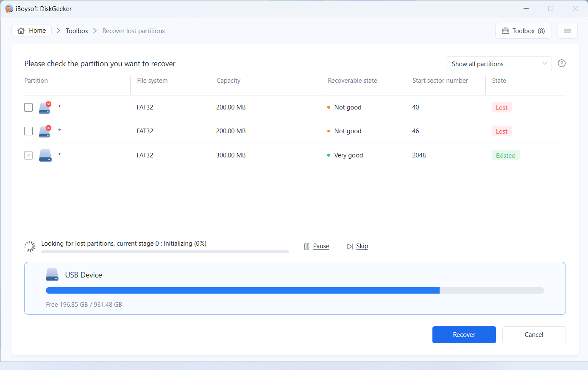This screenshot has height=370, width=588.
Task: Skip the current scan stage
Action: (362, 246)
